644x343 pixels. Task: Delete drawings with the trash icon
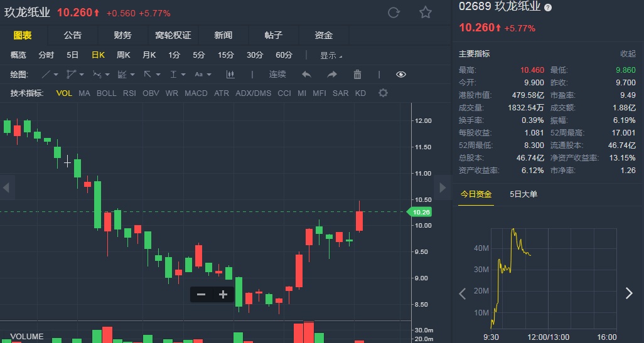[x=357, y=75]
